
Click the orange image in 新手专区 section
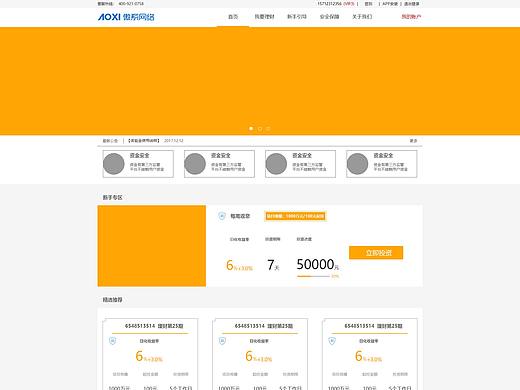152,246
